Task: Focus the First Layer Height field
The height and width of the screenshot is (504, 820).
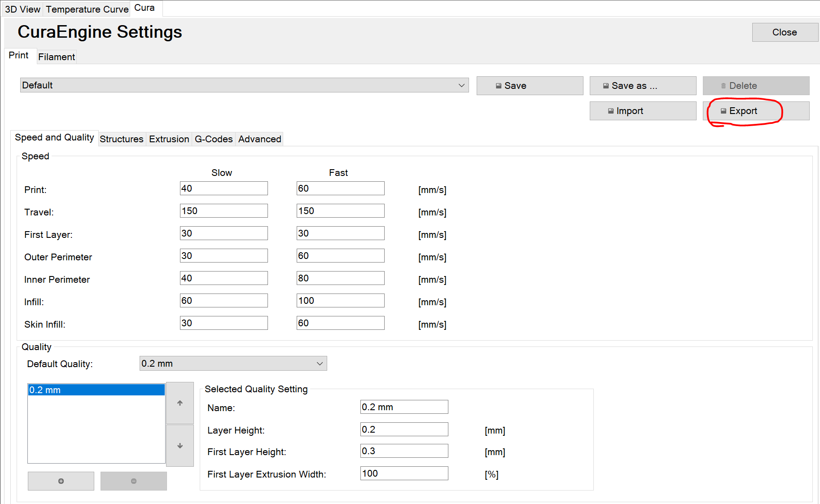Action: 404,451
